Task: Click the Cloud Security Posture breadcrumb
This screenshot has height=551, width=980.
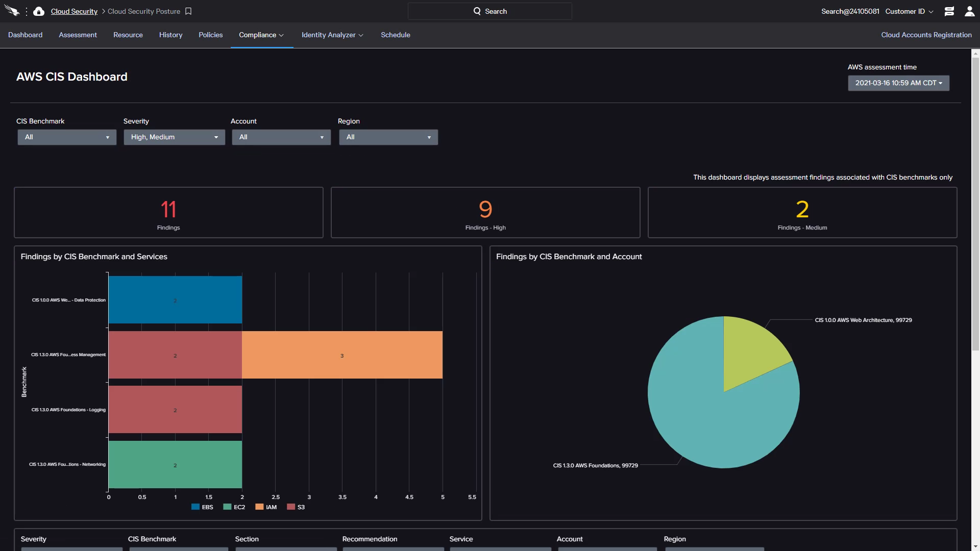Action: point(144,11)
